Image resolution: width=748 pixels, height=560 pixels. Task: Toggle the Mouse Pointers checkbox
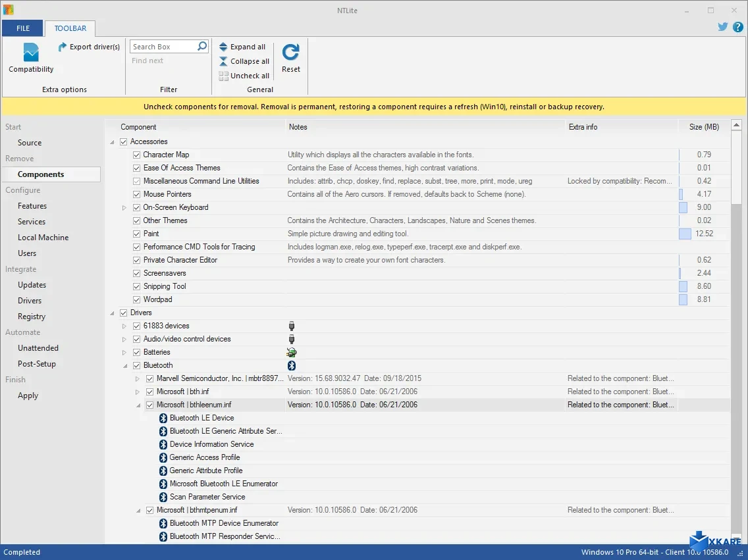pyautogui.click(x=136, y=194)
